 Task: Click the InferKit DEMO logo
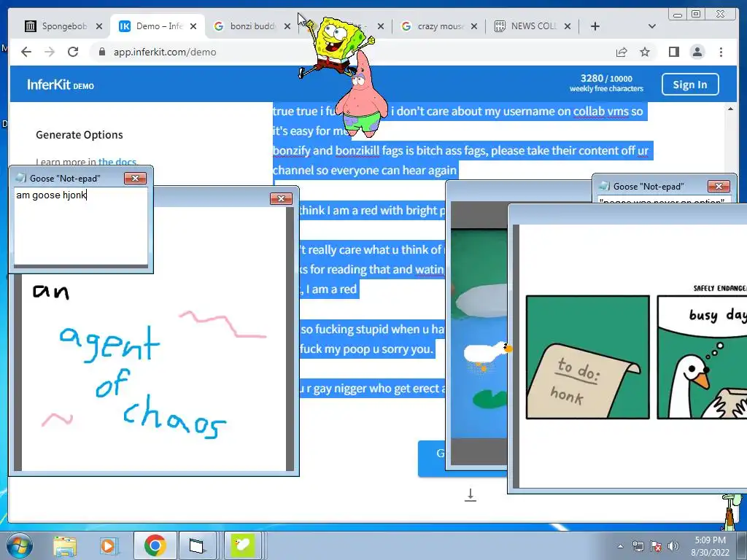[60, 85]
